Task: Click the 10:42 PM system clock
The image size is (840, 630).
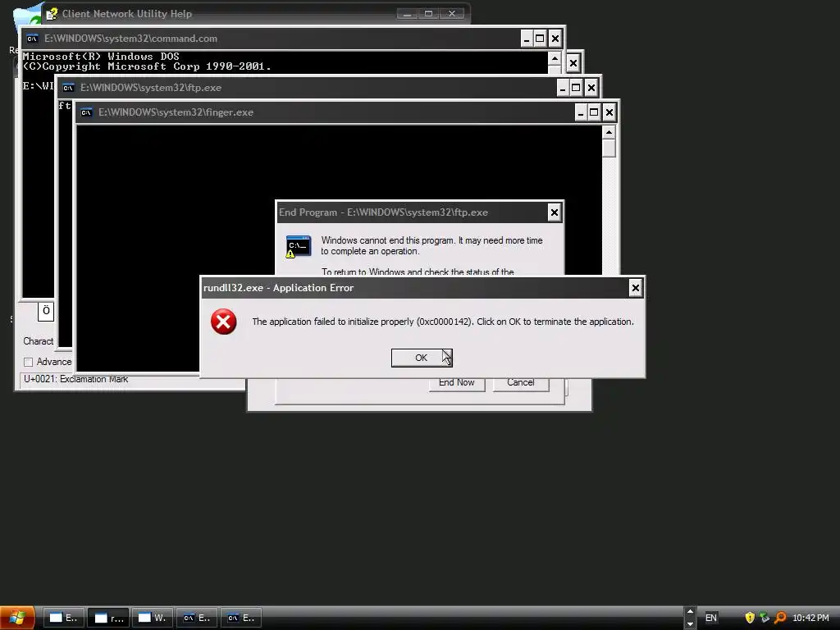Action: coord(810,618)
